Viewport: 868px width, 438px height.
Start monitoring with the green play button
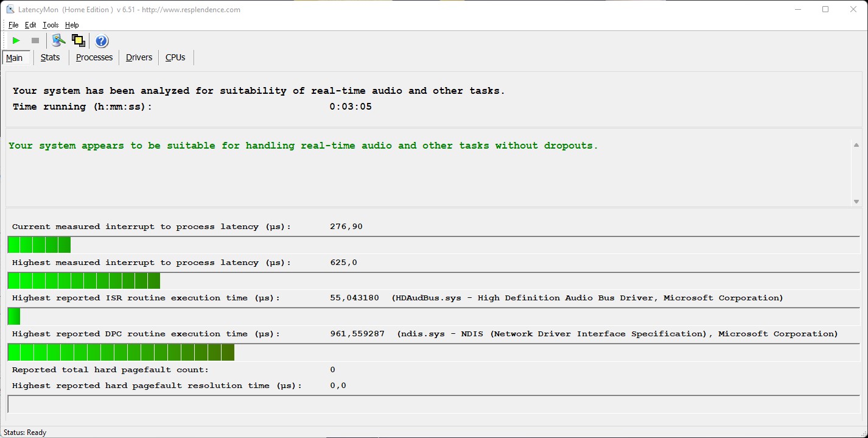click(x=16, y=41)
